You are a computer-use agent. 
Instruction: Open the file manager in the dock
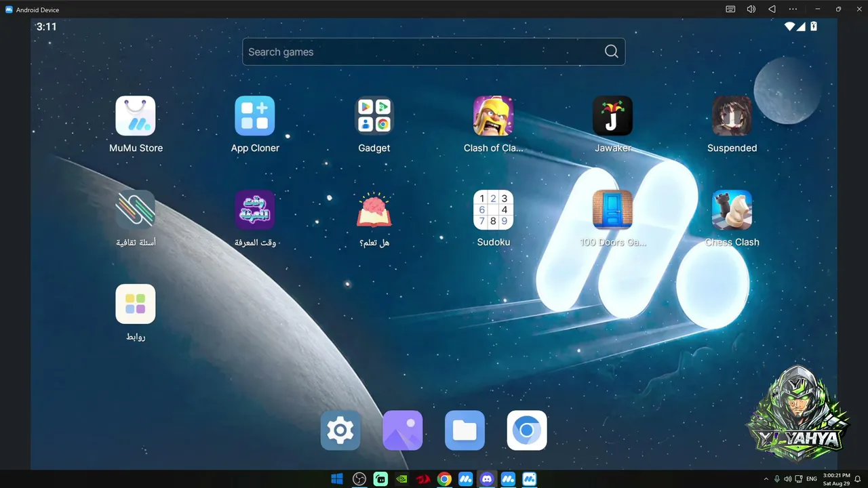coord(465,430)
